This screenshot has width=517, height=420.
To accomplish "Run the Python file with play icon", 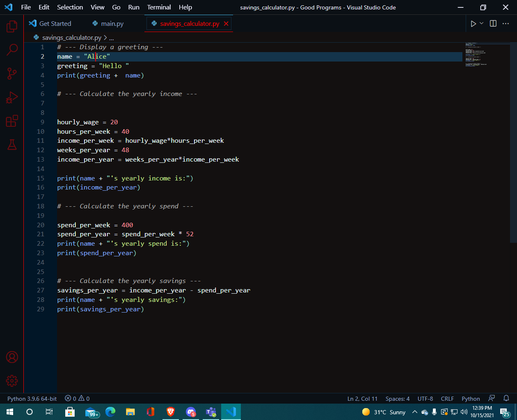I will [474, 24].
